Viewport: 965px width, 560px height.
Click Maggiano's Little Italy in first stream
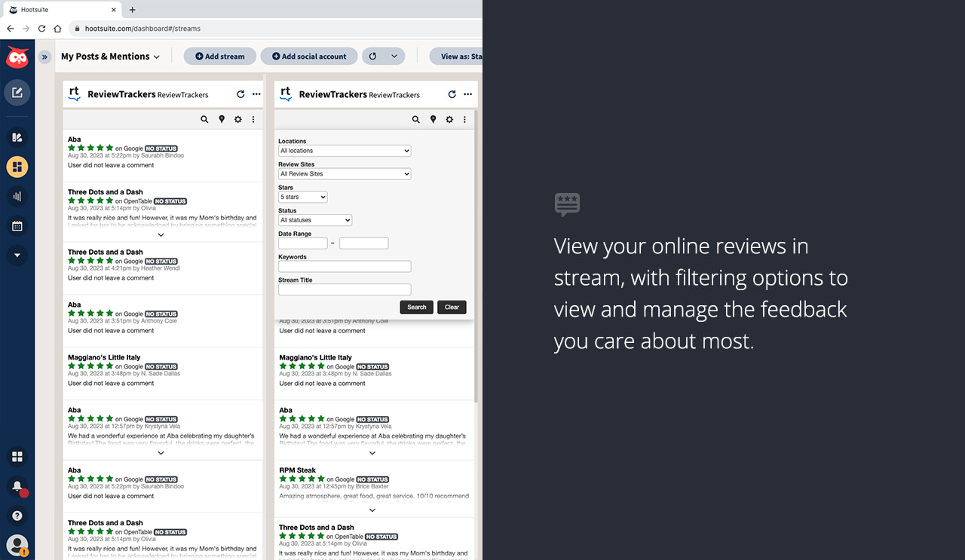[104, 357]
